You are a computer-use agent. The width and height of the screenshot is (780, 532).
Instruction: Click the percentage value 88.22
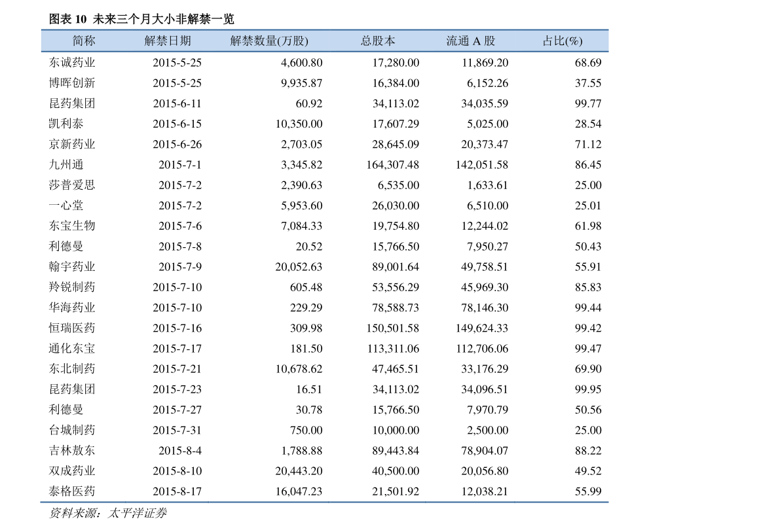coord(588,450)
